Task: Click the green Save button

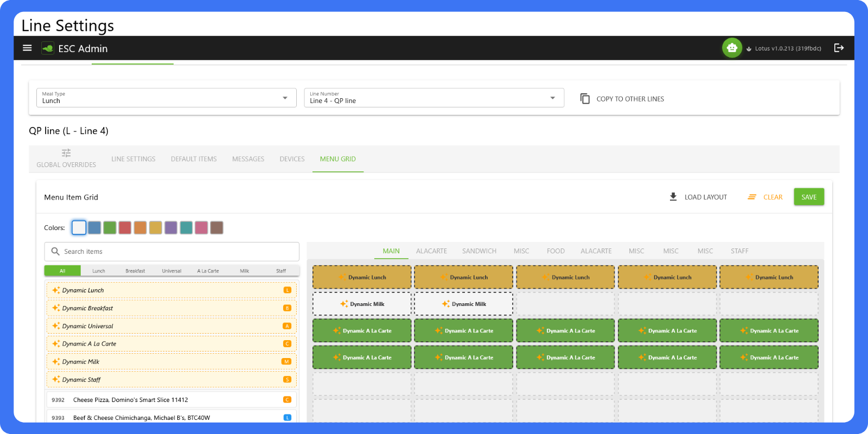Action: pyautogui.click(x=809, y=197)
